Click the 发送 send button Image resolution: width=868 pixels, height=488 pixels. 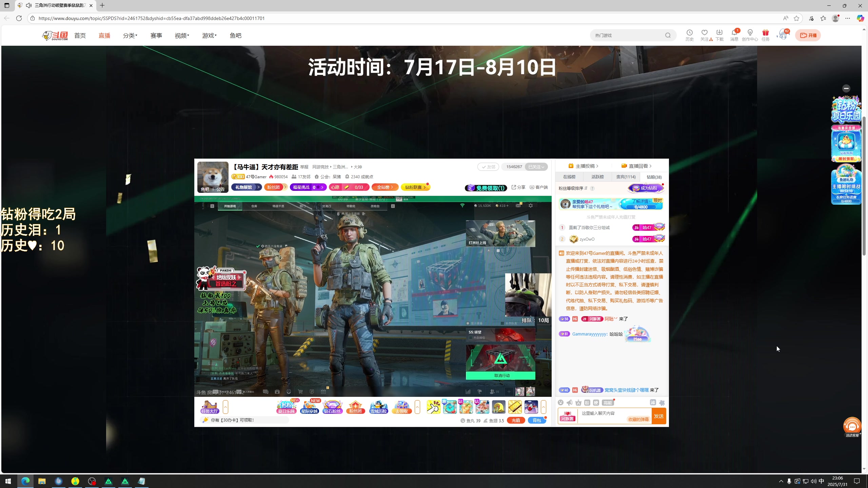coord(659,416)
